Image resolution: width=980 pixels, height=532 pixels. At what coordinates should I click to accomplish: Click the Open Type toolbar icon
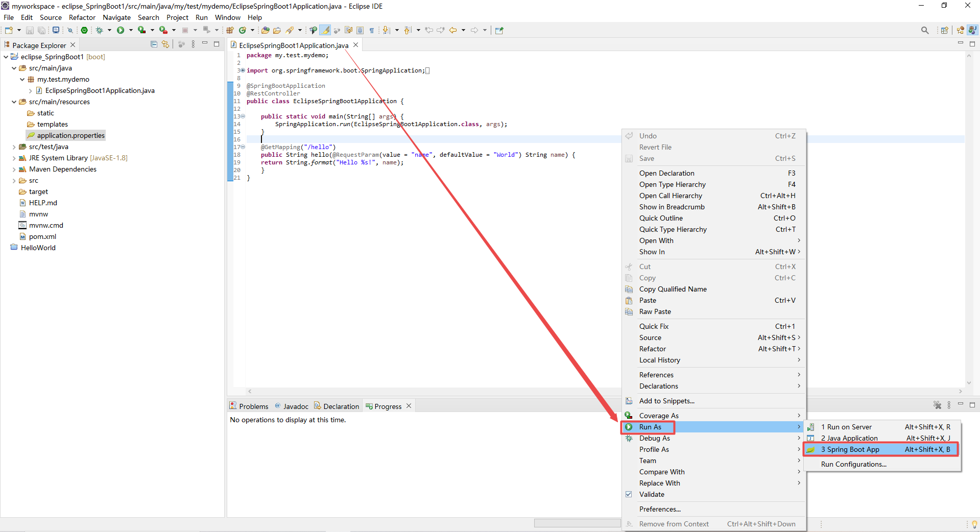coord(265,30)
